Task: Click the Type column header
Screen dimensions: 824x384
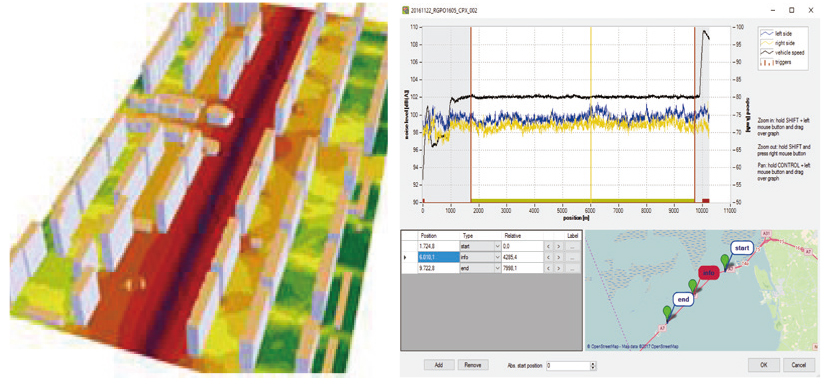Action: click(x=481, y=236)
